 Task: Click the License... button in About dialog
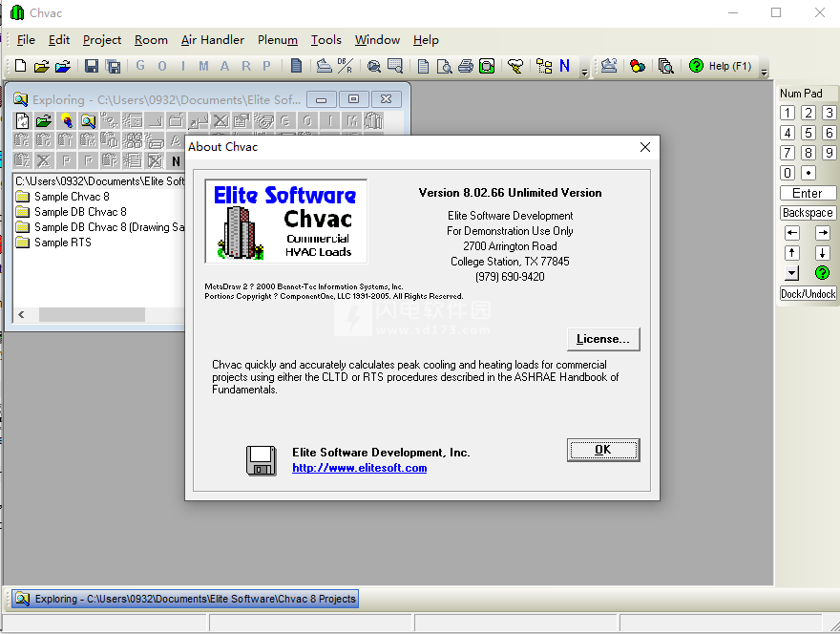pyautogui.click(x=603, y=339)
